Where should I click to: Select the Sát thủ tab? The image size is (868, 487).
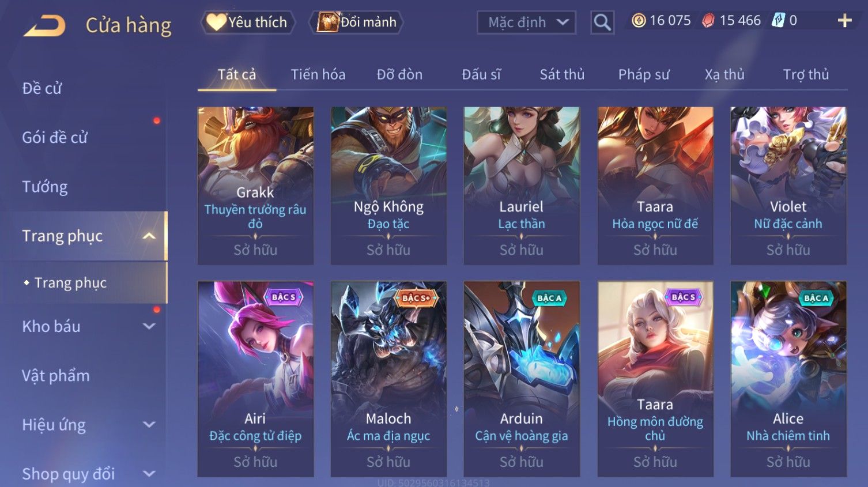point(562,74)
